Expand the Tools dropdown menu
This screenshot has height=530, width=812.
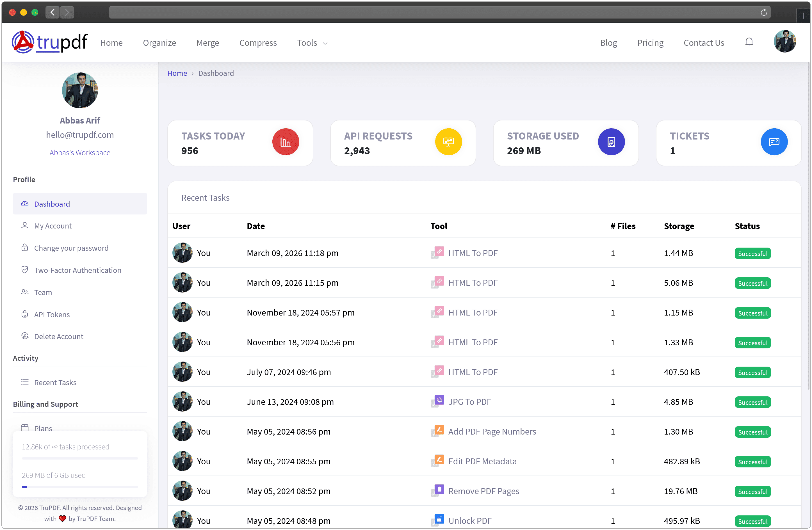pos(312,43)
